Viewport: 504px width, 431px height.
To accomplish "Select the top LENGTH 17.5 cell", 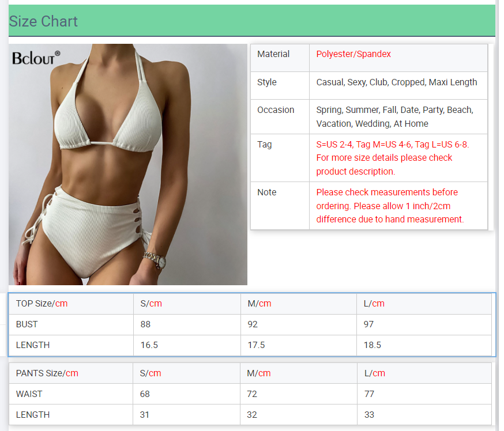I will (256, 345).
